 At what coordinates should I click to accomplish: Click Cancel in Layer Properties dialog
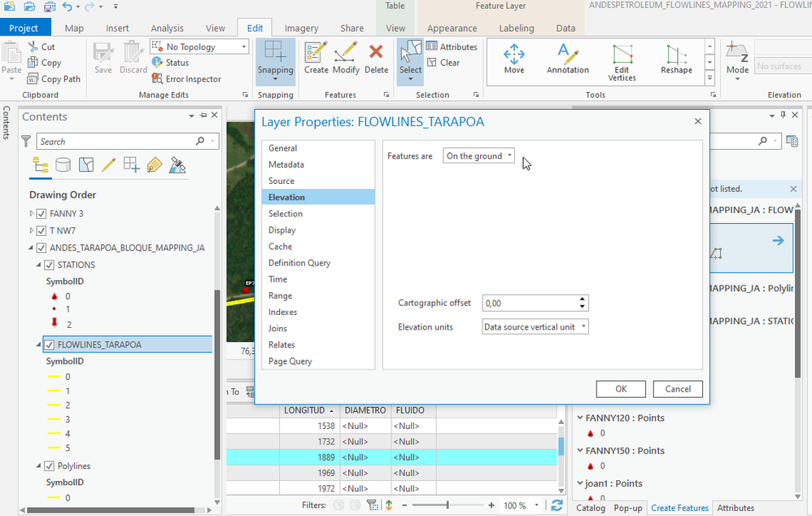click(x=678, y=389)
